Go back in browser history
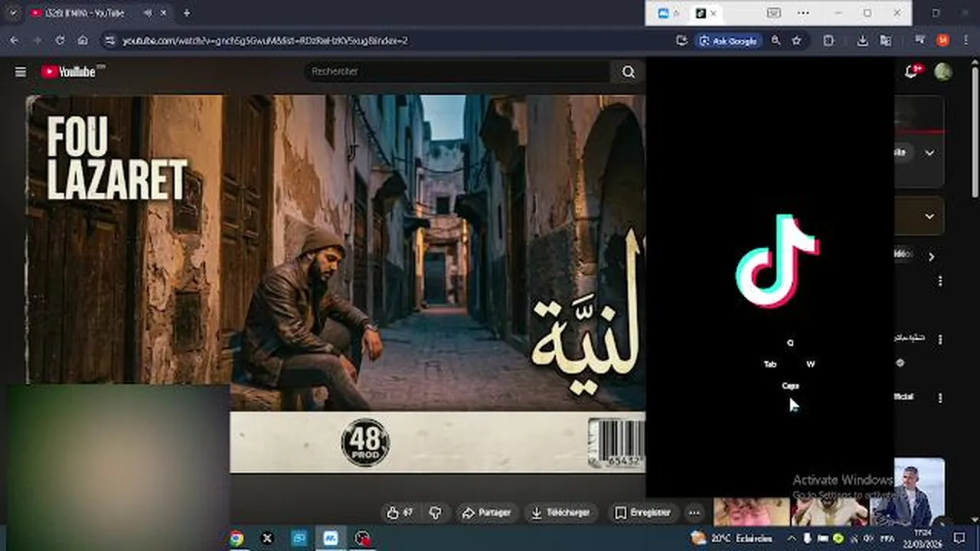 click(x=14, y=41)
